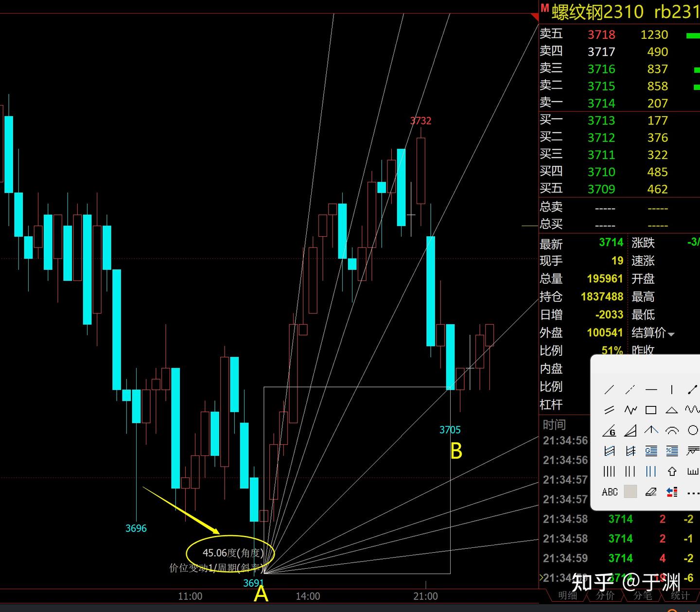Image resolution: width=700 pixels, height=612 pixels.
Task: Click the 买五 price 3709
Action: 601,189
